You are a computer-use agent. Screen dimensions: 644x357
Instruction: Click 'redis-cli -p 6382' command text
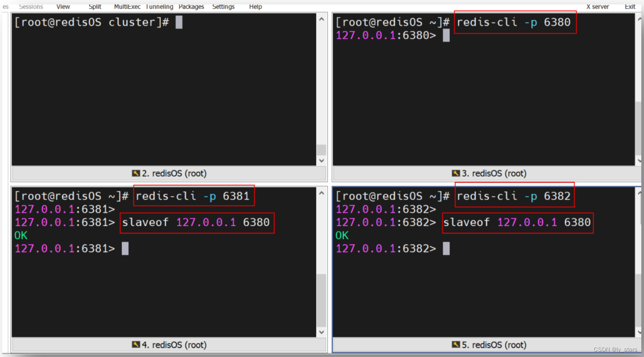[x=514, y=196]
